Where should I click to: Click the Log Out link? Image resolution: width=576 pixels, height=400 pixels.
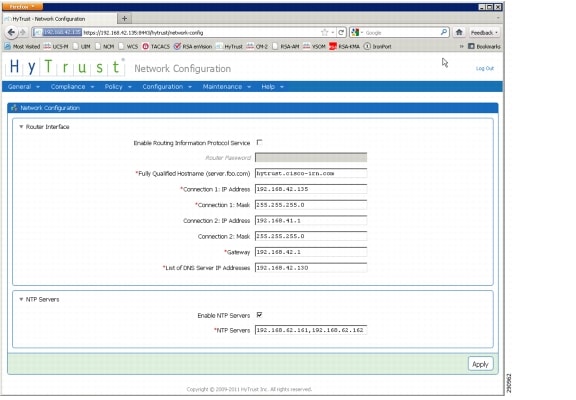point(485,68)
